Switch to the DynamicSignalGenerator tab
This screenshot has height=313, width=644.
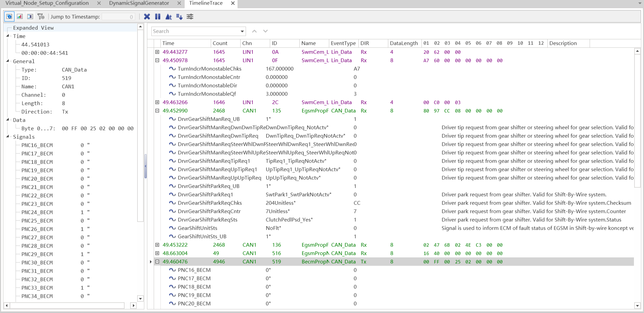pyautogui.click(x=139, y=3)
